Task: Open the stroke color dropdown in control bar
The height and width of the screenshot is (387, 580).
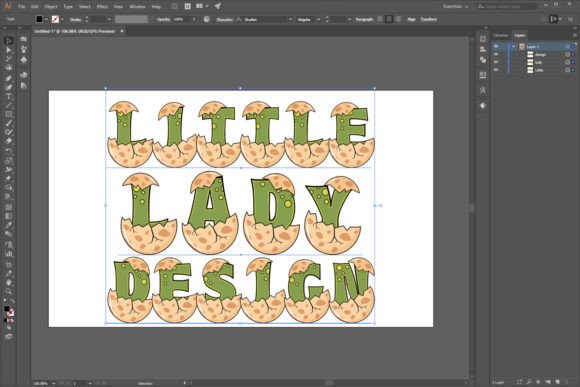Action: coord(62,19)
